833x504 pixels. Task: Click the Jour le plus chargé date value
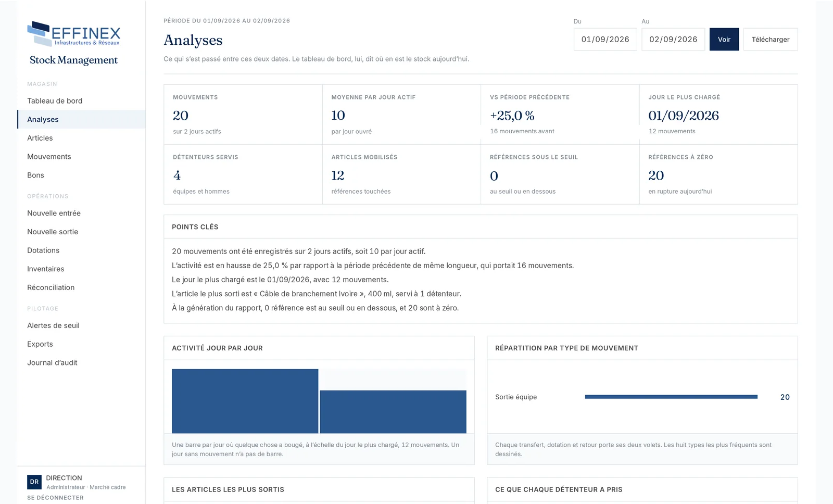click(x=684, y=116)
